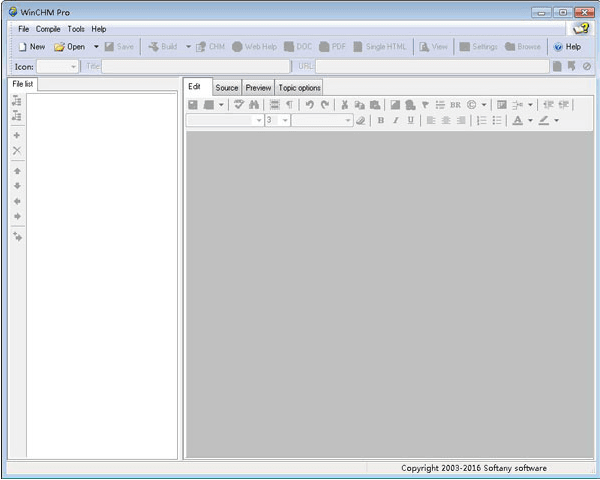
Task: Click the find binoculars icon
Action: (254, 104)
